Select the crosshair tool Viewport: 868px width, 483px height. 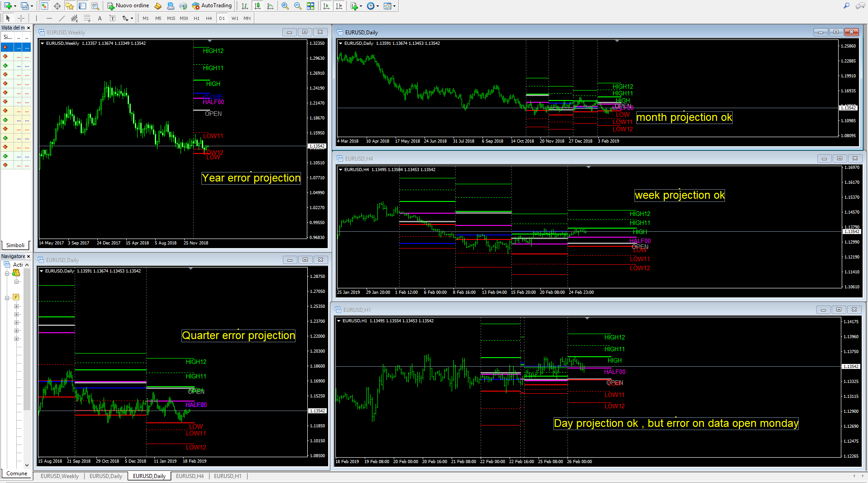coord(21,18)
